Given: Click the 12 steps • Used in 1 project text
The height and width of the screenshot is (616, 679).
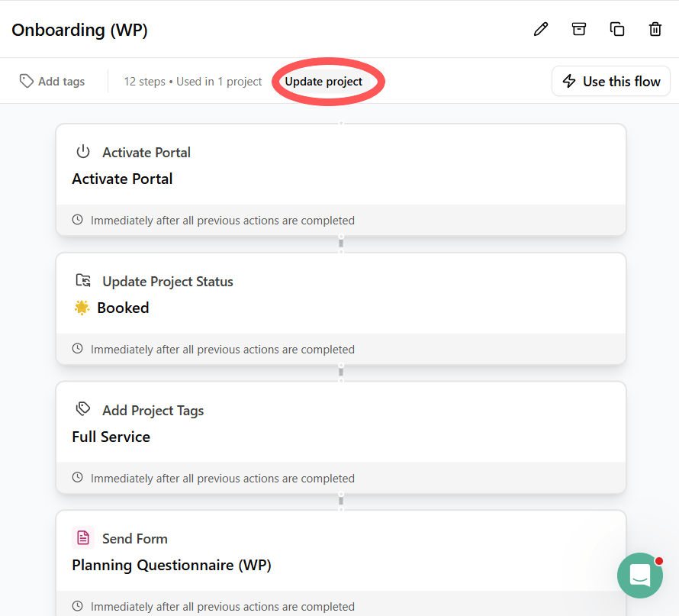Looking at the screenshot, I should tap(193, 82).
